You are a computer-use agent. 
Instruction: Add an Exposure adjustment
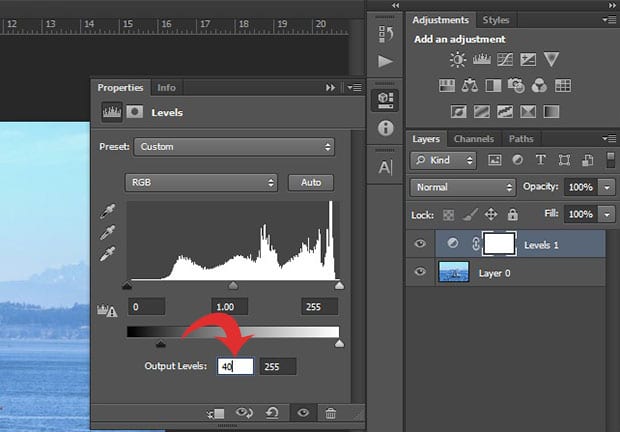[x=528, y=60]
